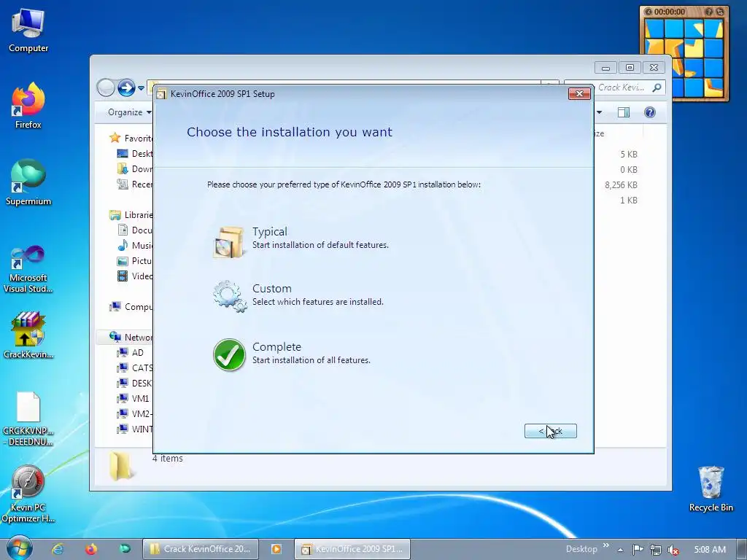The height and width of the screenshot is (560, 747).
Task: Click the Explorer forward navigation arrow
Action: (x=126, y=87)
